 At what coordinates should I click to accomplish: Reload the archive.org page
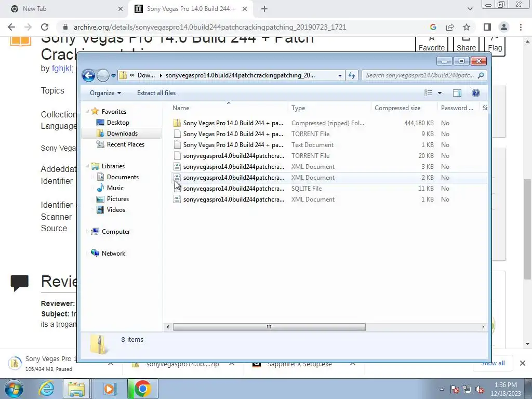click(x=45, y=27)
